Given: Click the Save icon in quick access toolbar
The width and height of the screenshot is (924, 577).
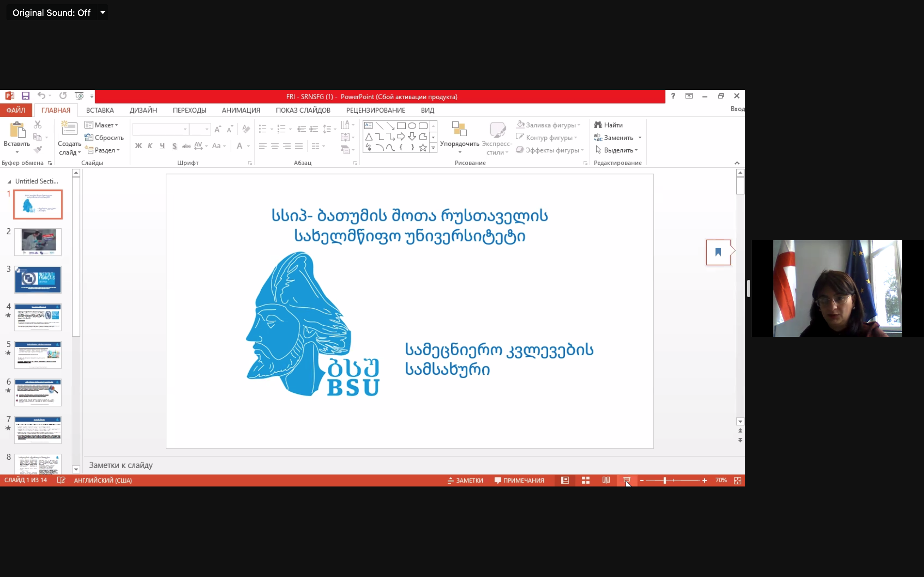Looking at the screenshot, I should point(26,96).
